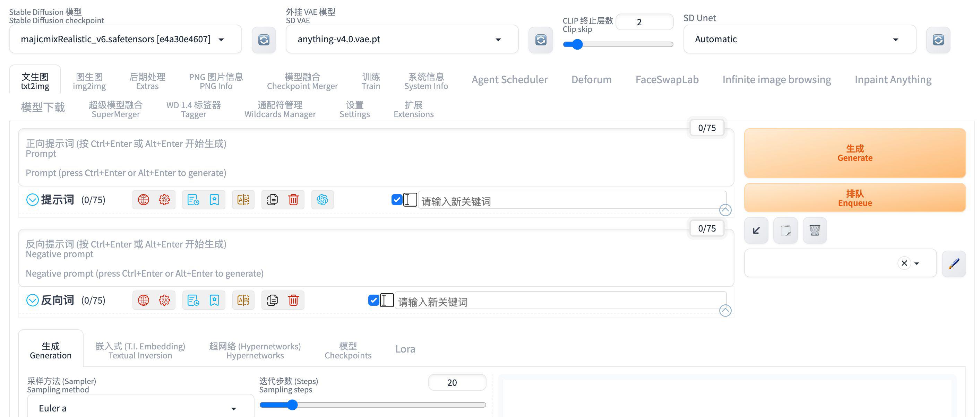Click globe translate icon in negative prompt toolbar
The width and height of the screenshot is (980, 417).
click(x=144, y=300)
